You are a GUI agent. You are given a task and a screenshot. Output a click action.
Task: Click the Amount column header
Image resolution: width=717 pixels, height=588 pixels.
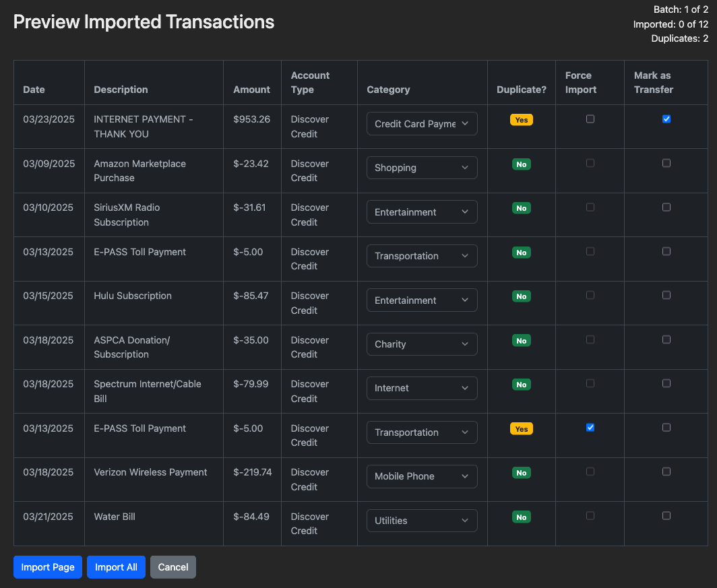coord(251,90)
